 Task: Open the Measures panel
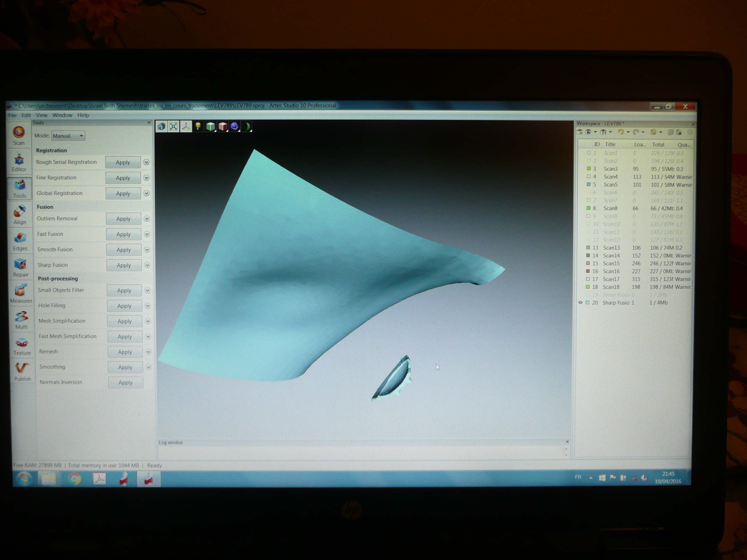(x=21, y=294)
